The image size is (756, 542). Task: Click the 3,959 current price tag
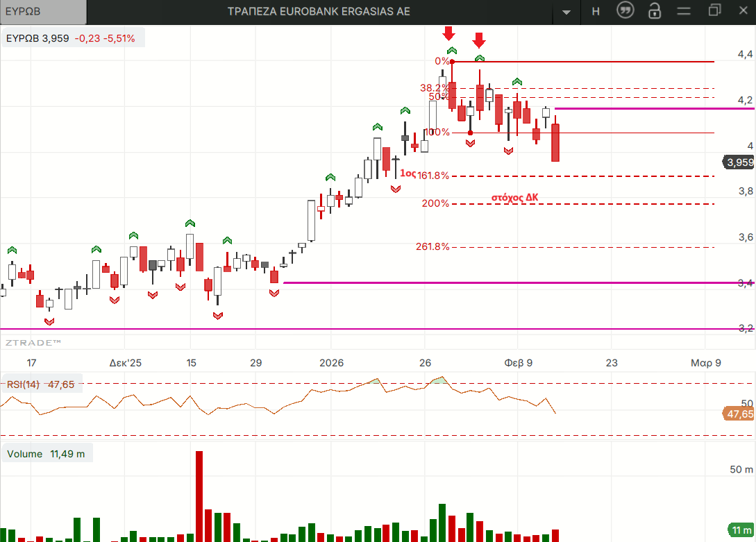(739, 162)
